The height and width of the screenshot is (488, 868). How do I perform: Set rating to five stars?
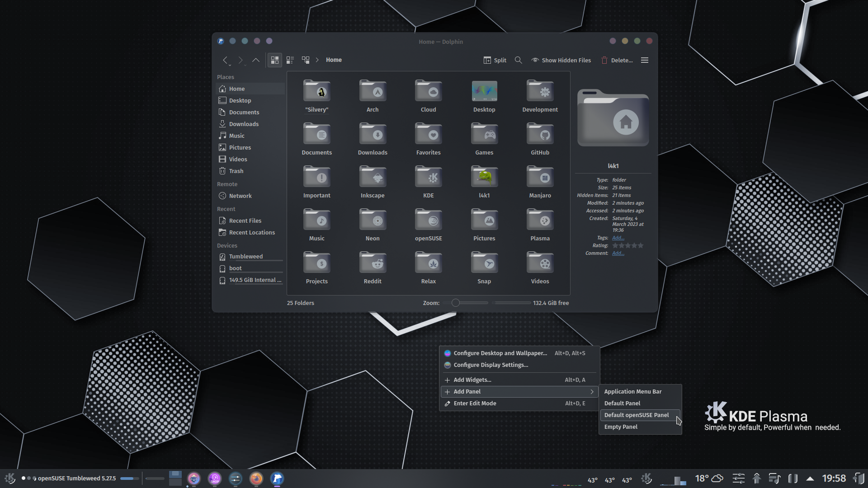(640, 245)
